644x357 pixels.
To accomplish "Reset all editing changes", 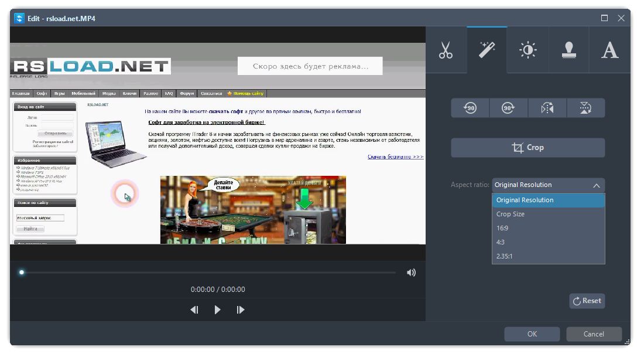I will point(587,301).
